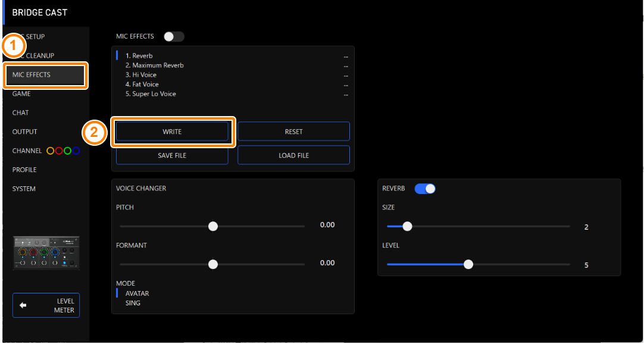Image resolution: width=644 pixels, height=344 pixels.
Task: Open the CHANNEL sidebar page
Action: [27, 151]
